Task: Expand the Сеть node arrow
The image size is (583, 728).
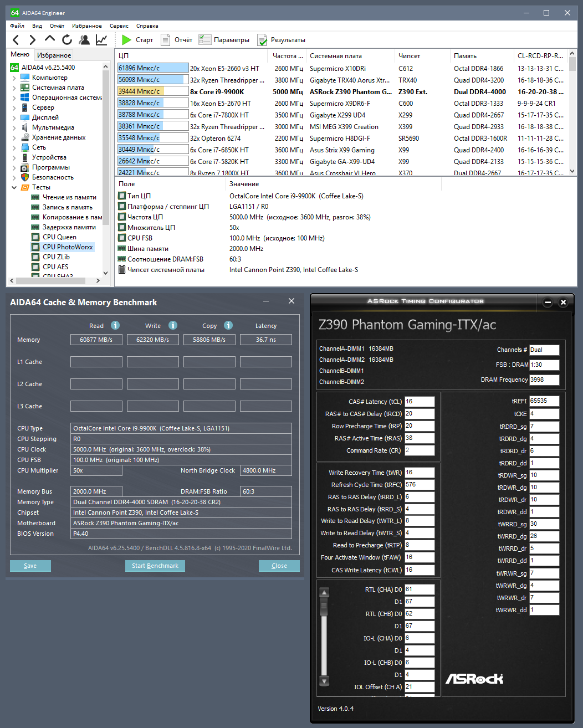Action: click(x=14, y=147)
